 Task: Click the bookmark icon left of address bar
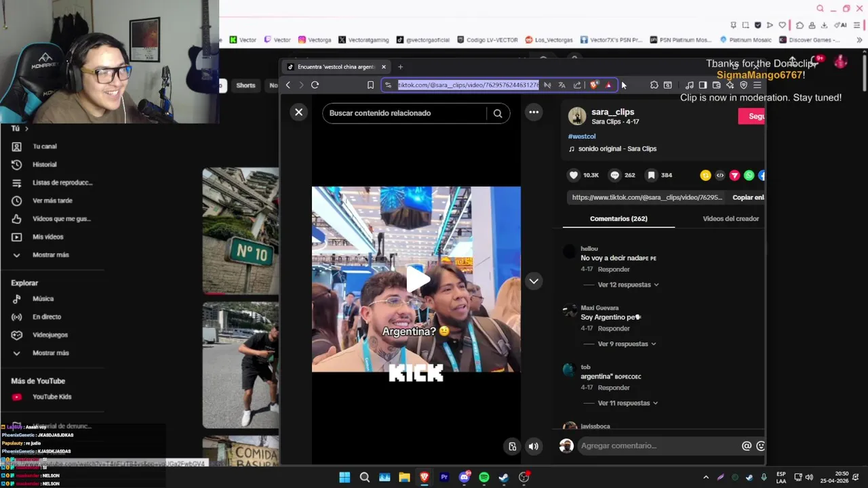click(x=370, y=85)
